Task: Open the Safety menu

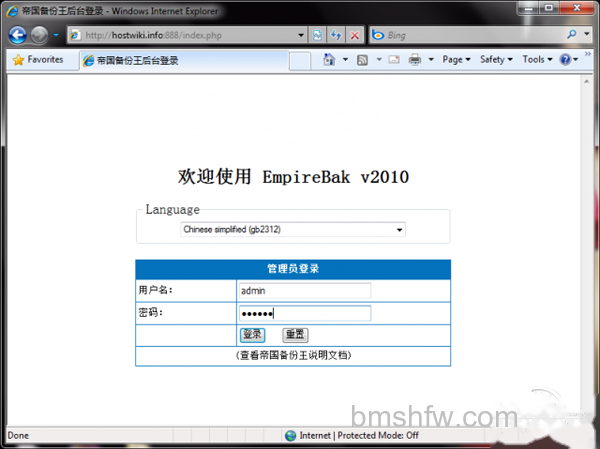Action: pyautogui.click(x=496, y=59)
